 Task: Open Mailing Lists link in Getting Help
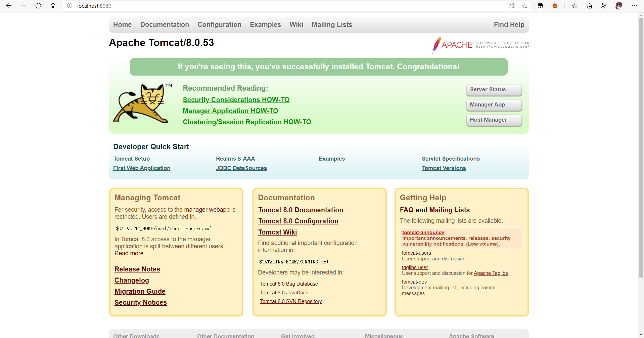(x=449, y=210)
